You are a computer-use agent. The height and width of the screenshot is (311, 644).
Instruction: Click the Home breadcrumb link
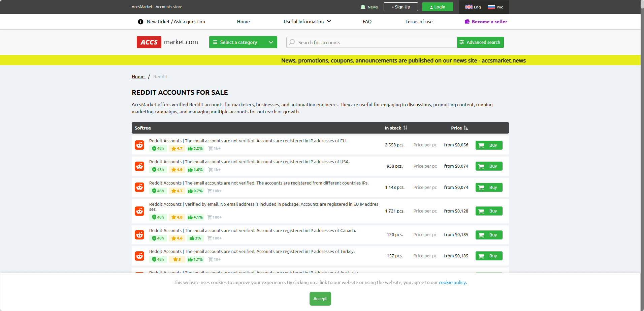click(138, 77)
